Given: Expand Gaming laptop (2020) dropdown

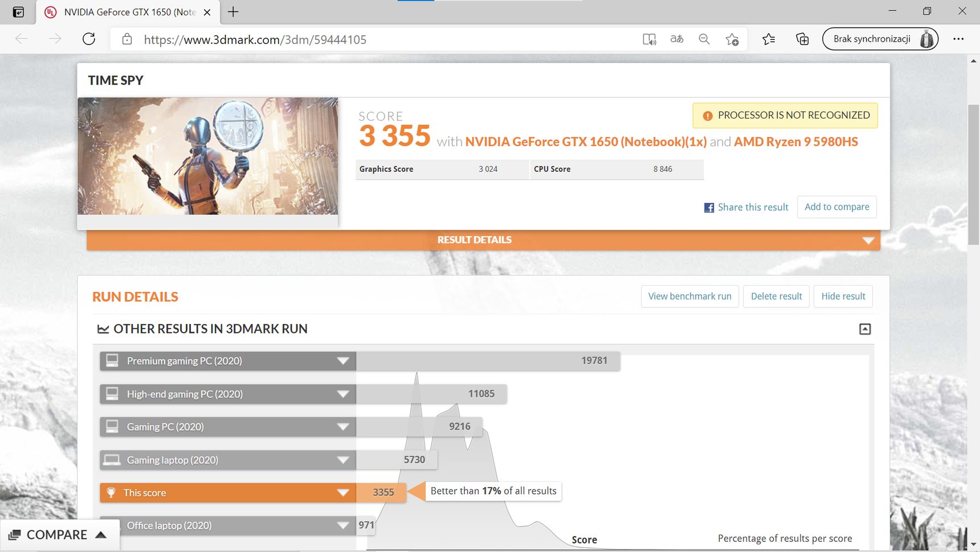Looking at the screenshot, I should pyautogui.click(x=343, y=460).
